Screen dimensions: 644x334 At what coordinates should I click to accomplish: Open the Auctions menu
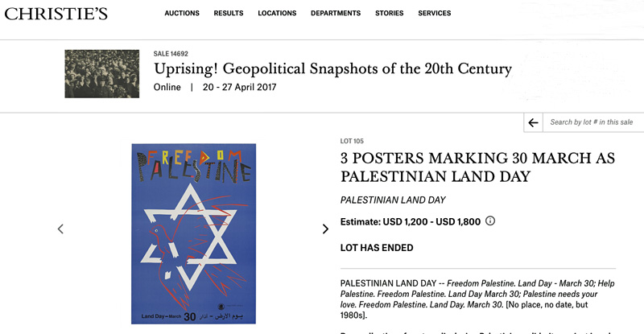click(182, 13)
